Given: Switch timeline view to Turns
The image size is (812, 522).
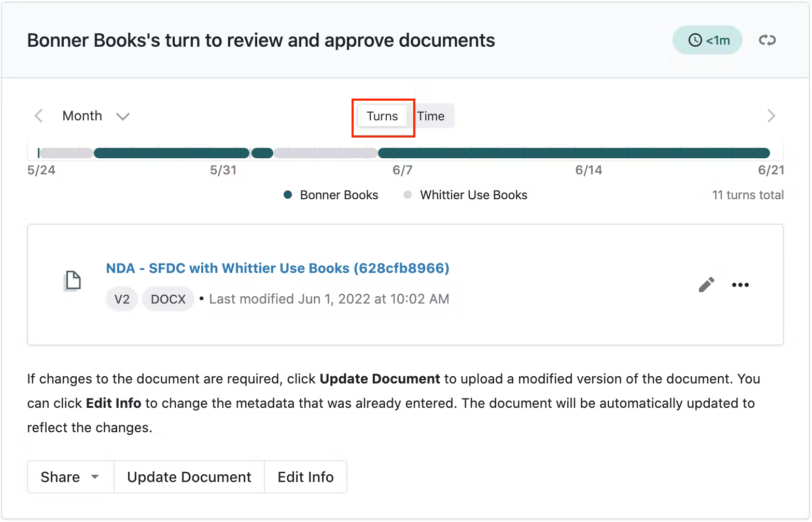Looking at the screenshot, I should click(382, 116).
